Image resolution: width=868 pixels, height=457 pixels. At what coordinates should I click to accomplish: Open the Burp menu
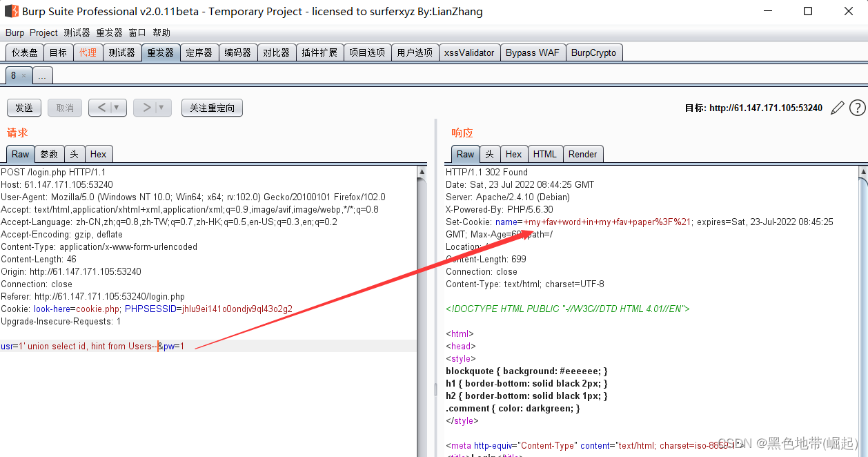point(14,32)
